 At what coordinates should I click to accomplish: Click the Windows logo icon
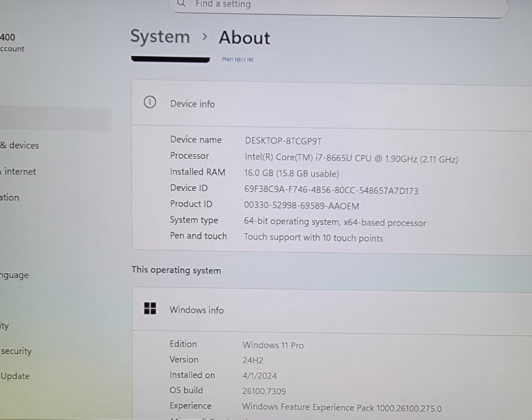click(150, 308)
